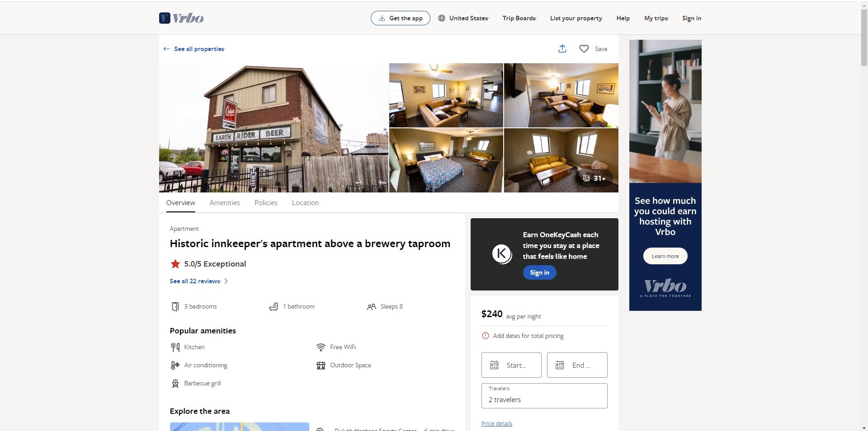This screenshot has width=868, height=431.
Task: Switch to the Overview tab
Action: [181, 203]
